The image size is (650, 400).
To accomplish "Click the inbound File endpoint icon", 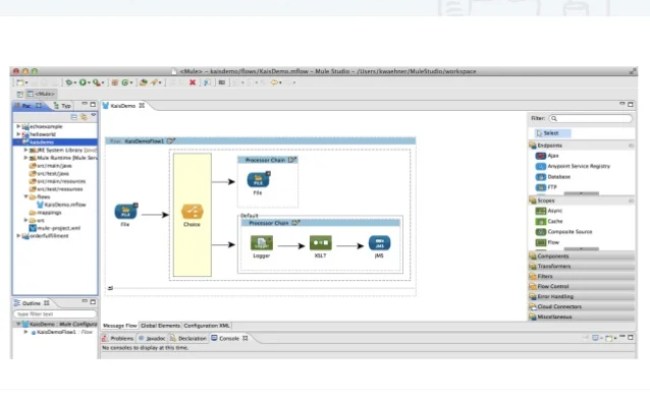I will tap(126, 211).
